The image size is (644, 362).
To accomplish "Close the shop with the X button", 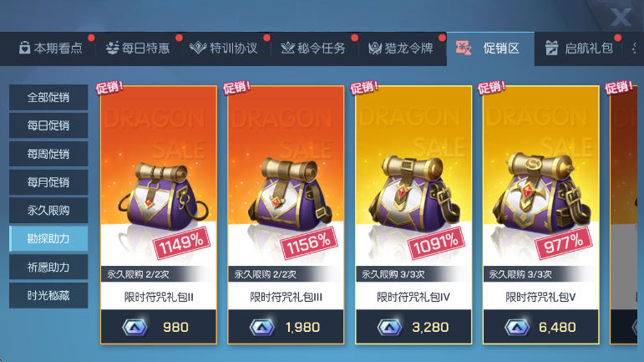I will pyautogui.click(x=620, y=17).
